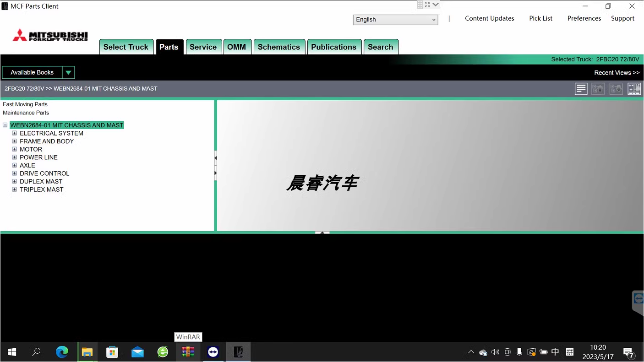Viewport: 644px width, 362px height.
Task: Click the Selected Truck 2FBC20 72/80V text
Action: 595,59
